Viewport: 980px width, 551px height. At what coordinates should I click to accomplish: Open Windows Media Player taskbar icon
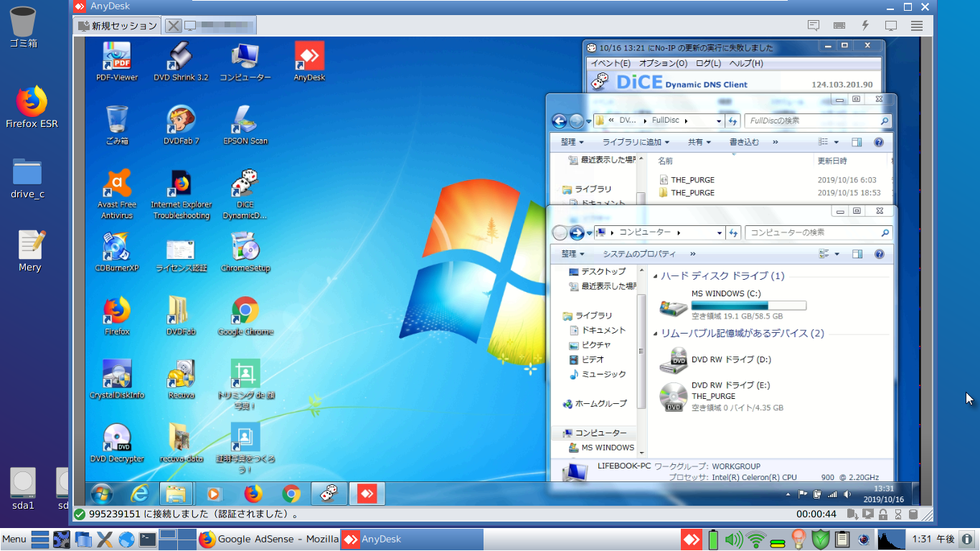pyautogui.click(x=214, y=494)
